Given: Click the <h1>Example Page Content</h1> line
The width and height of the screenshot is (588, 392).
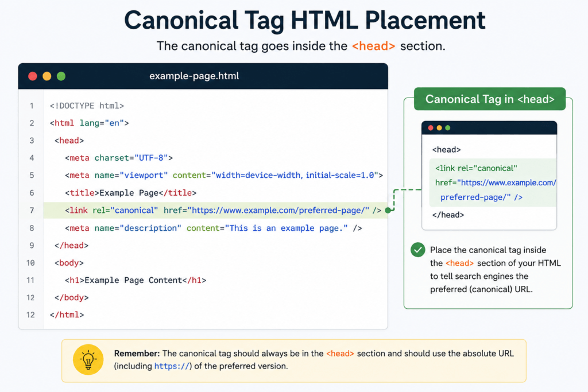Looking at the screenshot, I should pos(136,280).
